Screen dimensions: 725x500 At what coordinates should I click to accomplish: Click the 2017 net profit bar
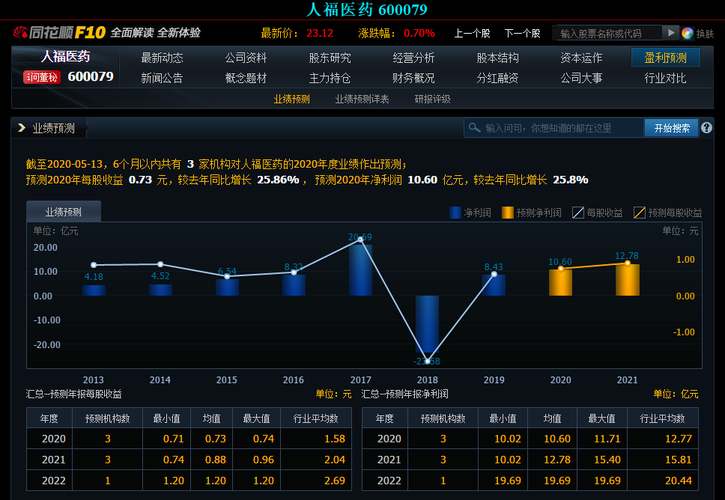point(361,270)
